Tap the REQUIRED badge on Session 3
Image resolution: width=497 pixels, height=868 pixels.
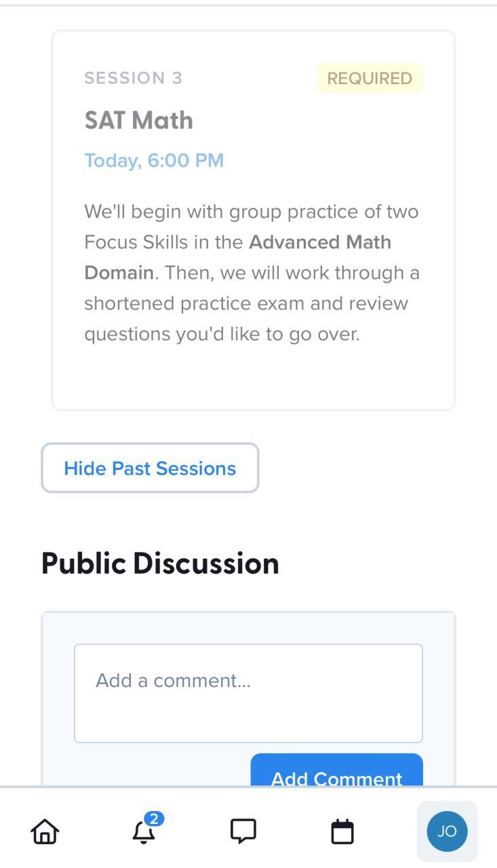[x=370, y=78]
